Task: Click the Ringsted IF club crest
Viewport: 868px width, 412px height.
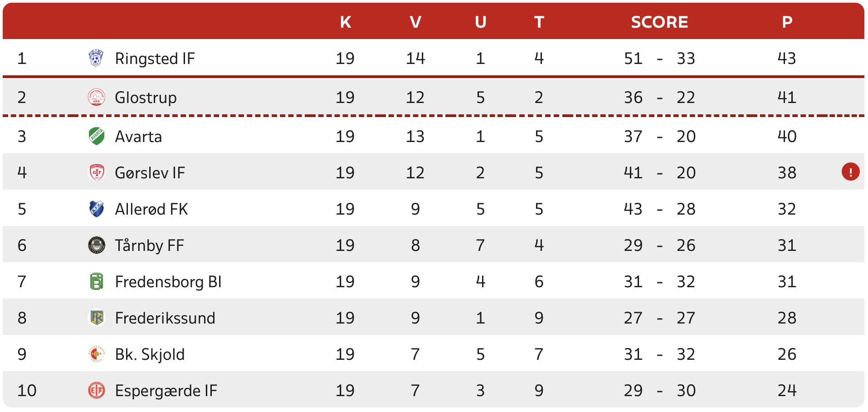Action: click(x=96, y=59)
